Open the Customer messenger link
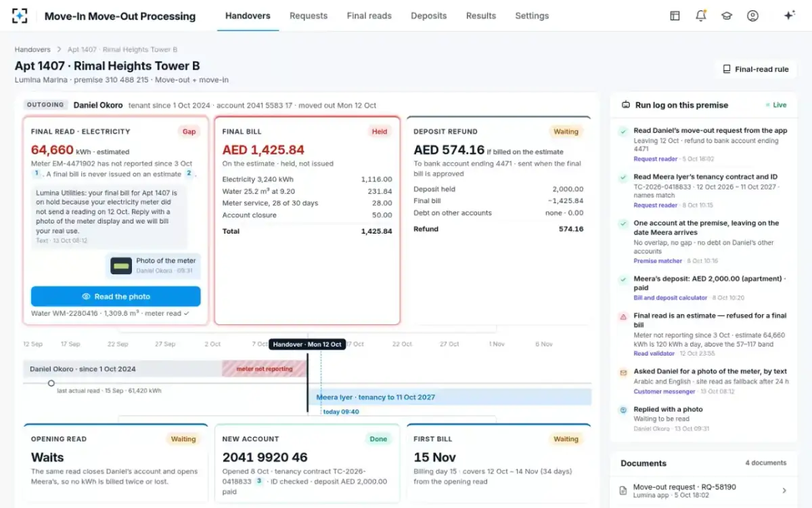The width and height of the screenshot is (812, 508). pos(664,391)
